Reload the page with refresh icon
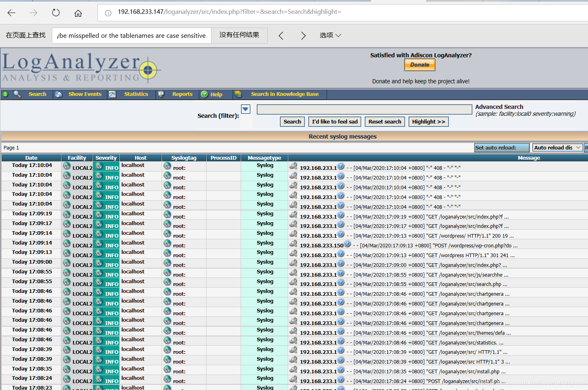Image resolution: width=588 pixels, height=390 pixels. coord(56,13)
